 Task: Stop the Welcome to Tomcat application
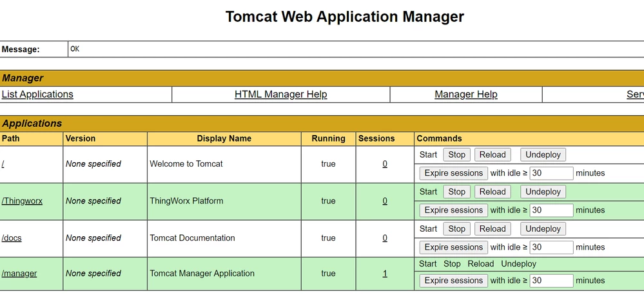[x=456, y=154]
